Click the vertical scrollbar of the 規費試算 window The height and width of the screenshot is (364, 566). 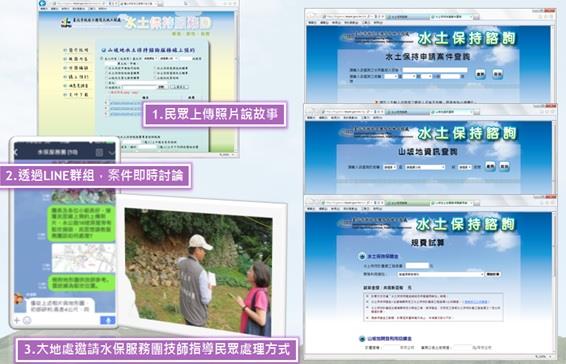[x=554, y=282]
